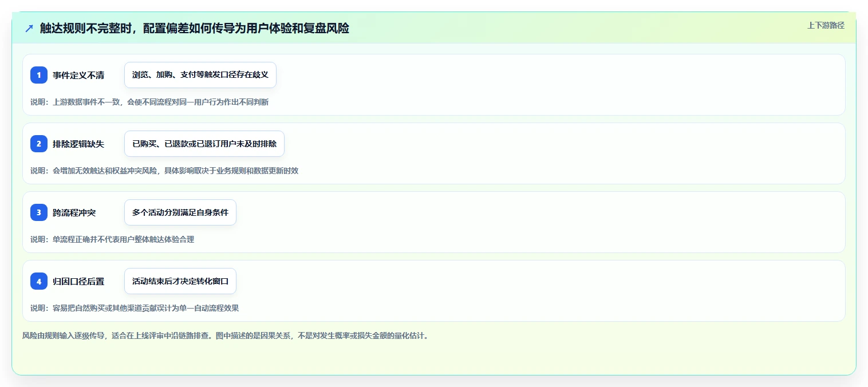
Task: Click the number 1 step badge
Action: coord(39,75)
